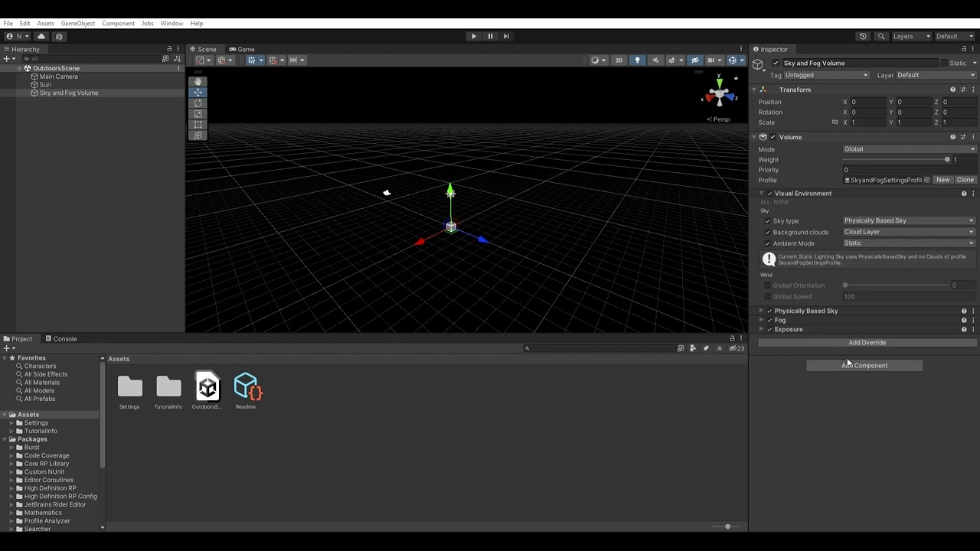This screenshot has height=551, width=980.
Task: Select the Rect transform tool
Action: click(198, 124)
